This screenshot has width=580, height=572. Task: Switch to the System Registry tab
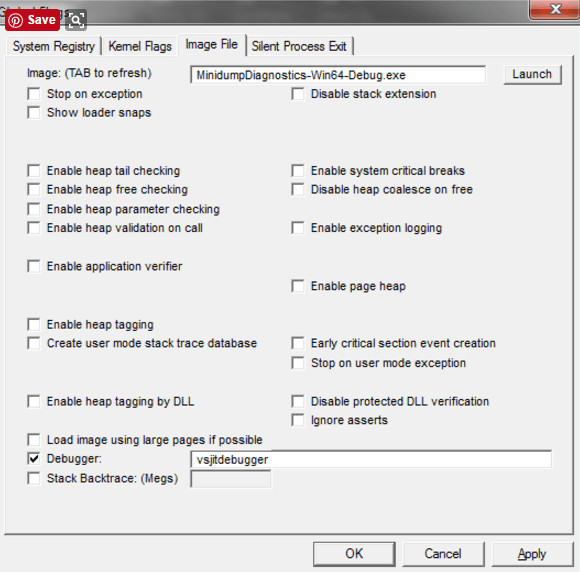point(54,46)
